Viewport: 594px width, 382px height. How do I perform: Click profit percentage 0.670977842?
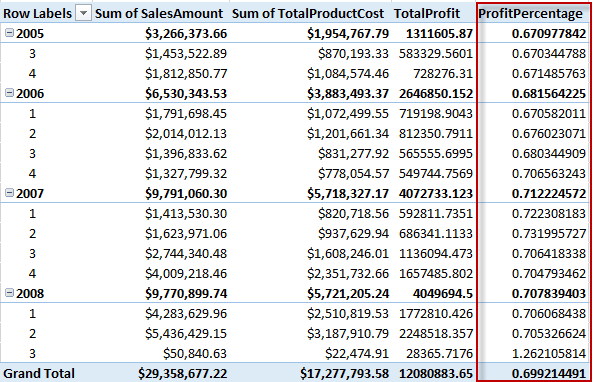coord(549,34)
